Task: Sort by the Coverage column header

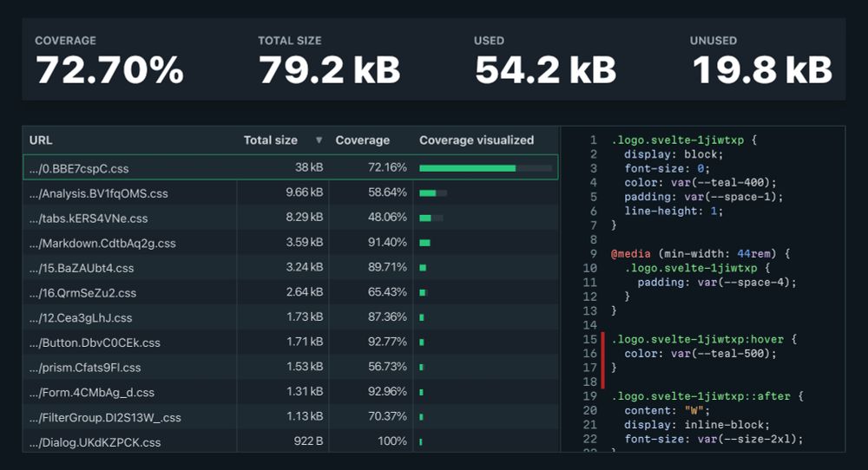Action: pyautogui.click(x=363, y=140)
